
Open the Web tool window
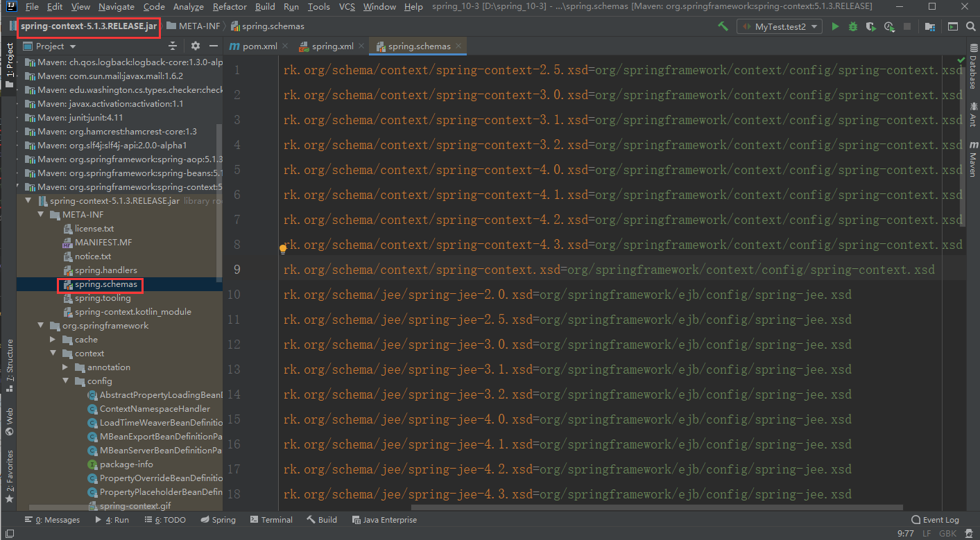9,421
